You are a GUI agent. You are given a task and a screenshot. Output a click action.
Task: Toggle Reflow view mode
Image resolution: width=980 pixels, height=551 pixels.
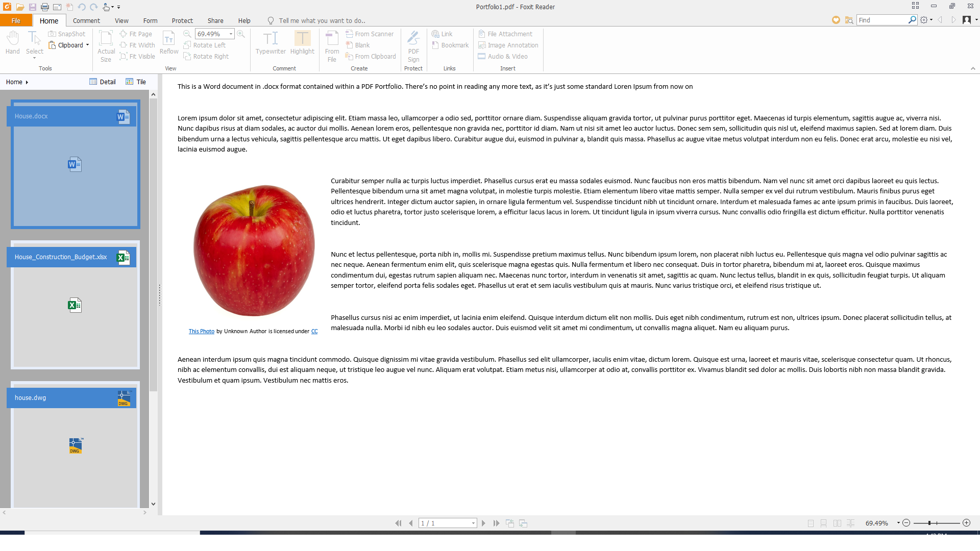point(168,43)
